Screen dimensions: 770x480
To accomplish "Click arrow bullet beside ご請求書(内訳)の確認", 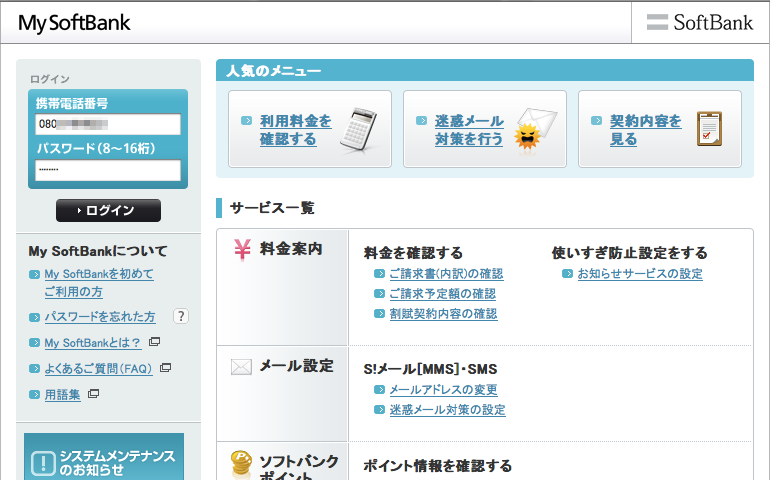I will pos(379,274).
